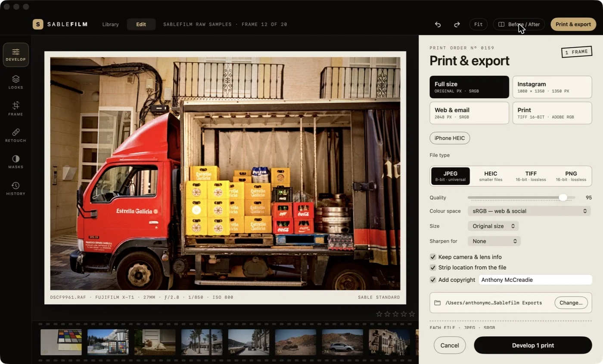Image resolution: width=603 pixels, height=364 pixels.
Task: Toggle Keep camera & lens info checkbox
Action: [433, 257]
